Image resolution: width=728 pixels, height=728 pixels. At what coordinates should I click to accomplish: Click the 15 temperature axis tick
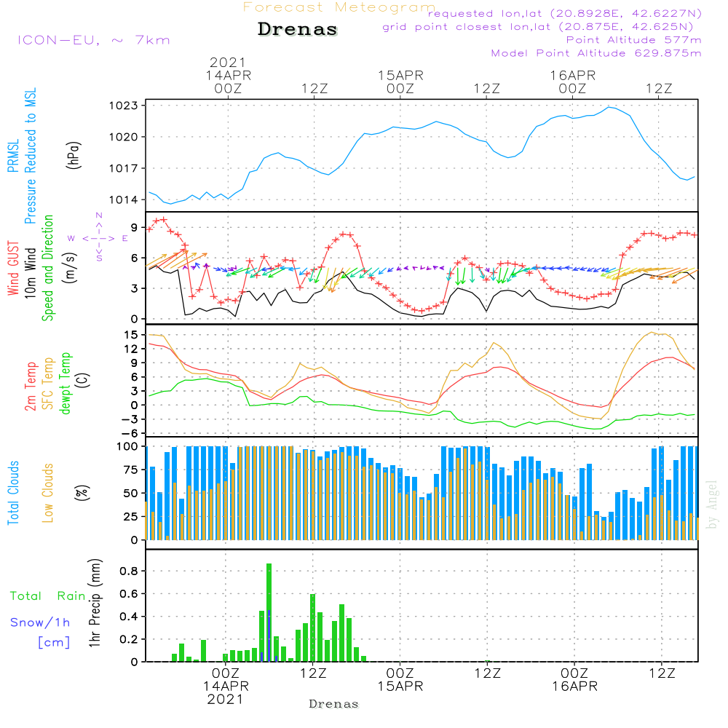tap(131, 335)
